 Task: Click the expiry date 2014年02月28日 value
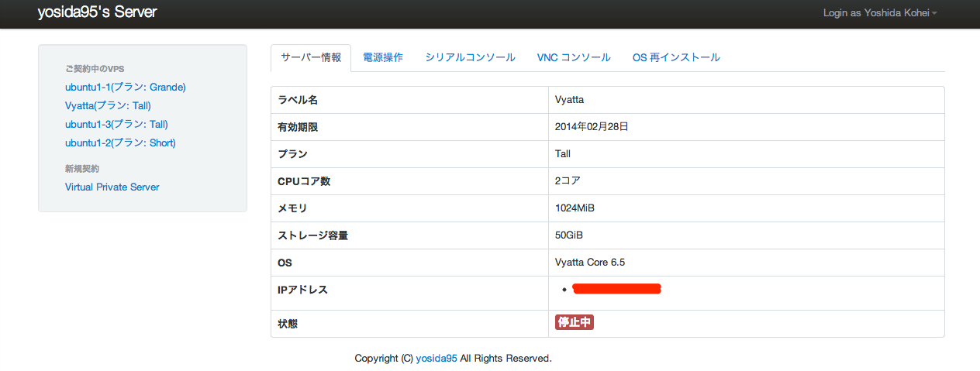coord(592,127)
